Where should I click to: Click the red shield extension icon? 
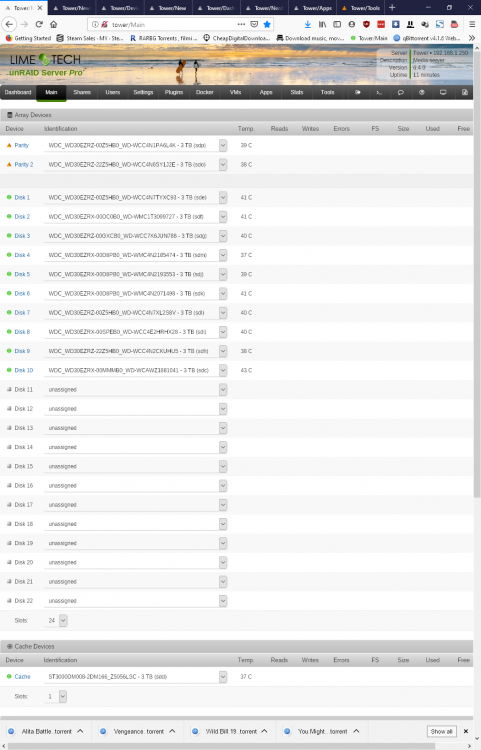[x=366, y=24]
